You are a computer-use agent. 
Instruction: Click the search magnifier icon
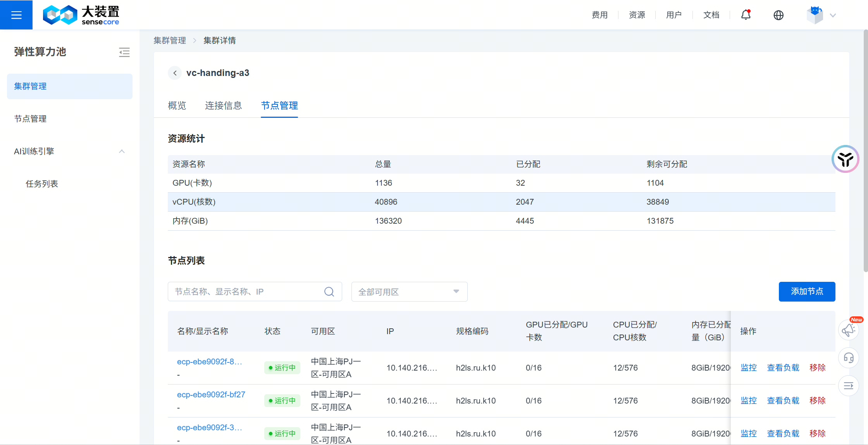click(x=329, y=291)
